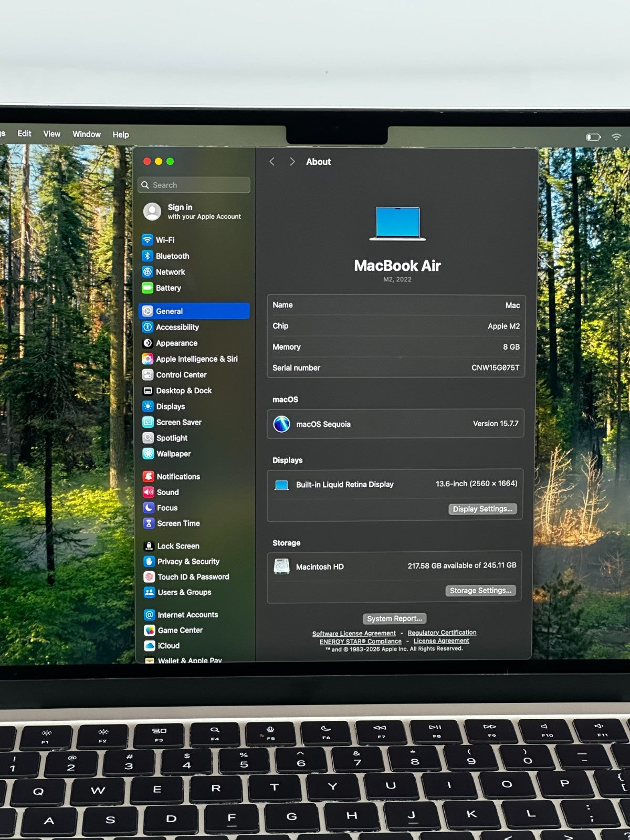The height and width of the screenshot is (840, 630).
Task: Click serial number CNW15G075T
Action: coord(495,367)
